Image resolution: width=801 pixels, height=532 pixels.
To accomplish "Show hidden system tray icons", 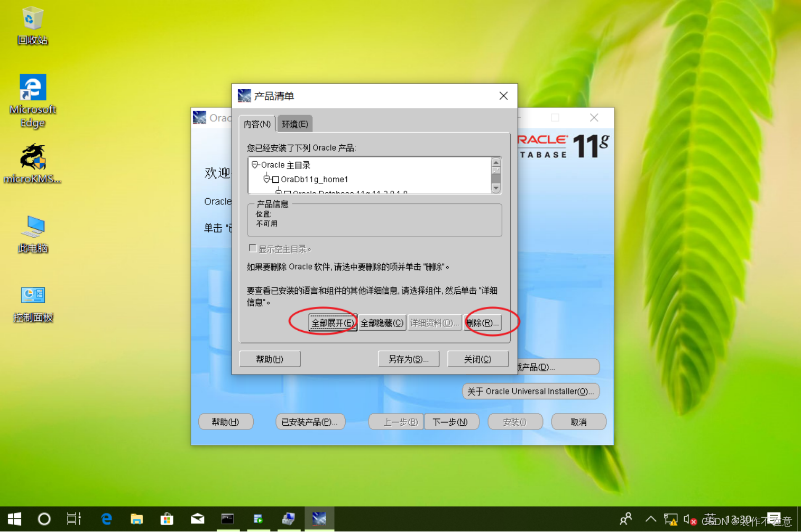I will [651, 519].
